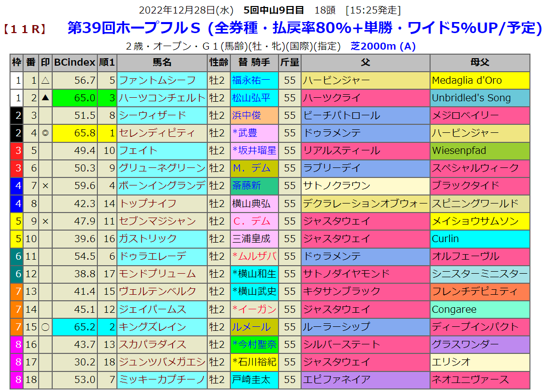Screen dimensions: 545x392
Task: Click damsire Medaglia d'Oro cell
Action: tap(479, 80)
